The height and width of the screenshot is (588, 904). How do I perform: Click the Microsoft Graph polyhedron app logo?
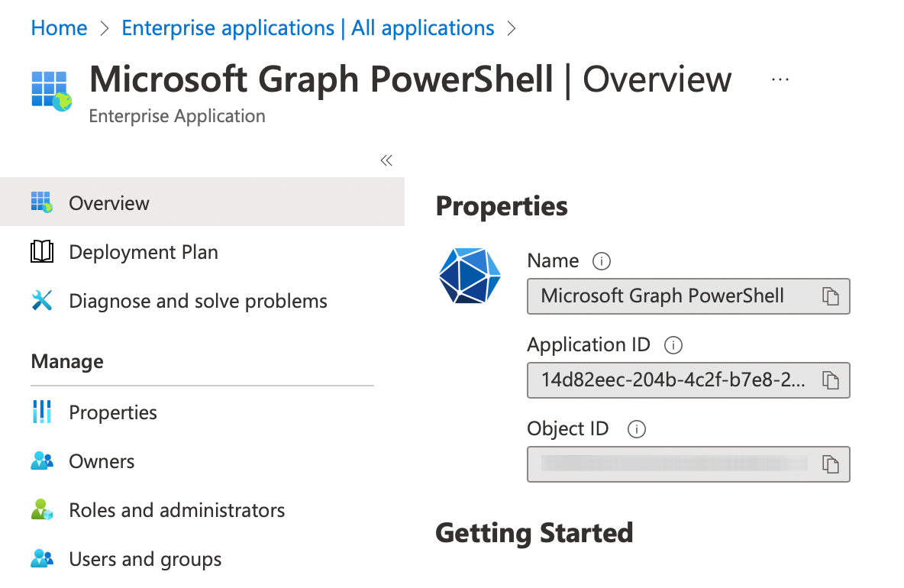tap(470, 276)
